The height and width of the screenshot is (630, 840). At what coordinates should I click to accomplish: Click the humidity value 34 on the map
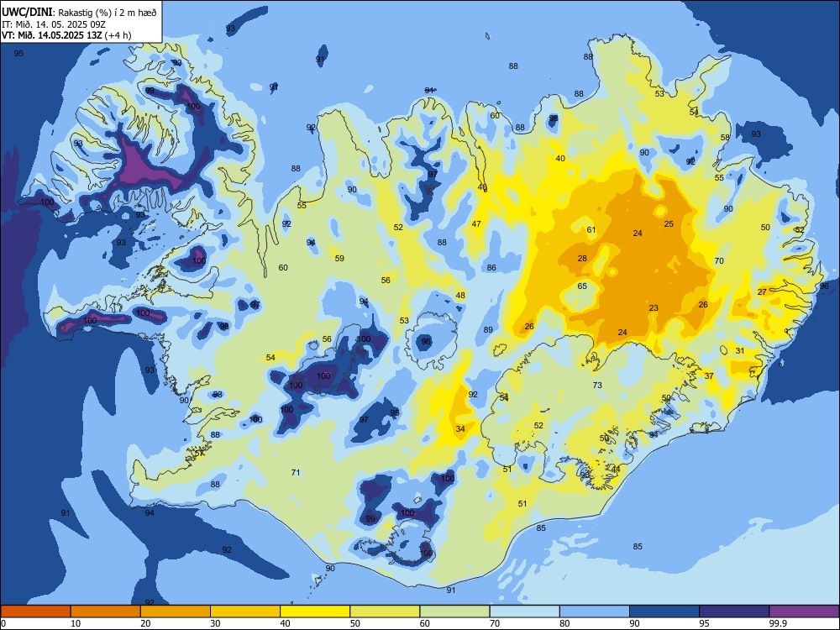tap(460, 429)
